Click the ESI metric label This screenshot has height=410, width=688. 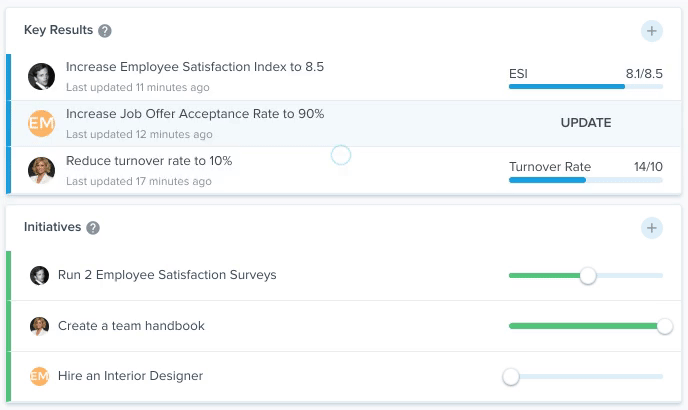(518, 74)
